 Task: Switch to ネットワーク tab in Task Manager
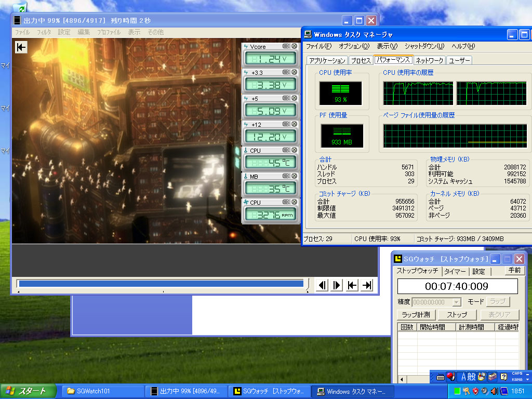click(x=429, y=60)
